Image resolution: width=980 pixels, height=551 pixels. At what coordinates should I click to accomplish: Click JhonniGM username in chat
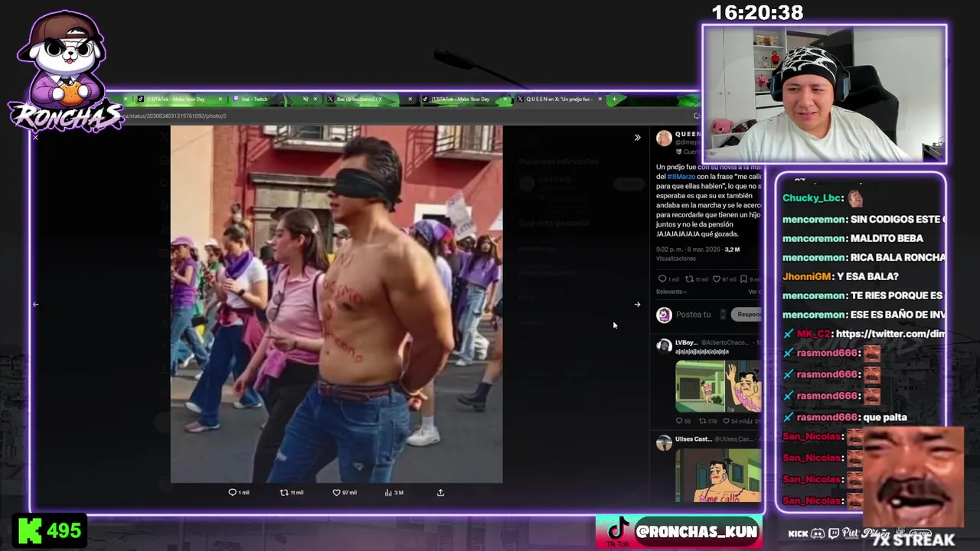point(806,276)
